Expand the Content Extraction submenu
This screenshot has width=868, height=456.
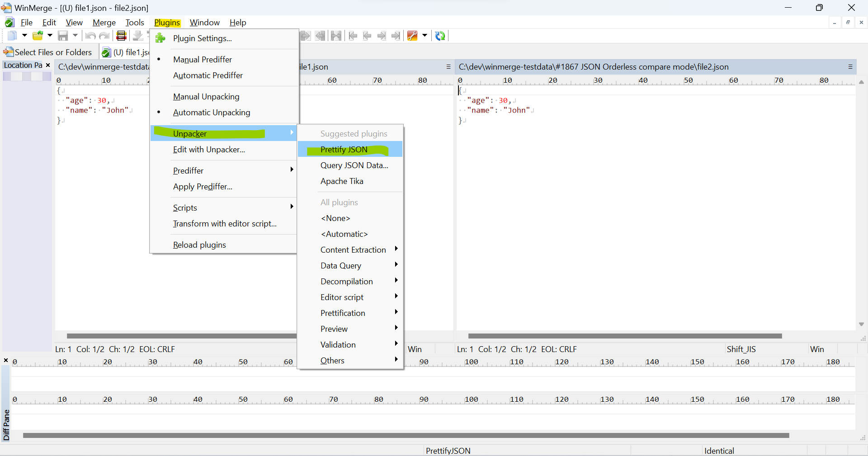(x=353, y=249)
